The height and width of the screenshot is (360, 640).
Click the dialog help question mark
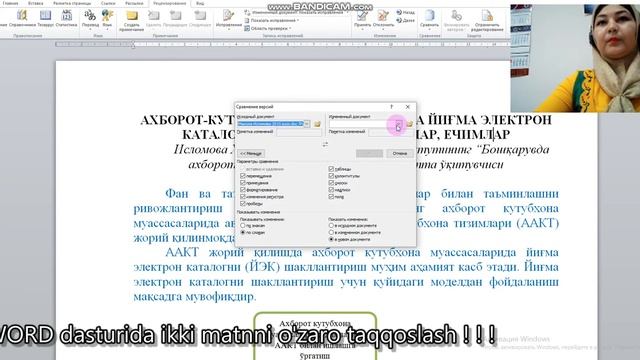pos(391,107)
